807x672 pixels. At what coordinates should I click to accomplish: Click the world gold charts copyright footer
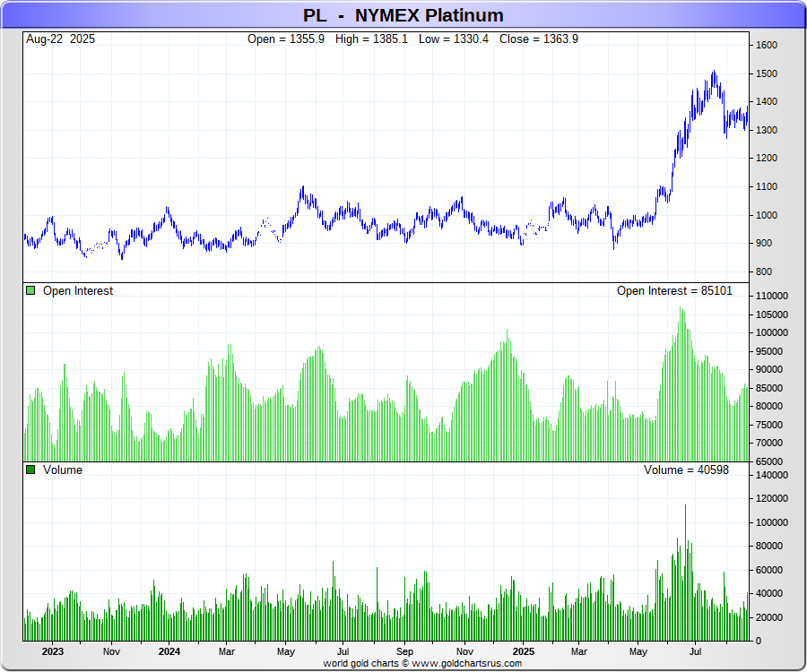click(422, 663)
